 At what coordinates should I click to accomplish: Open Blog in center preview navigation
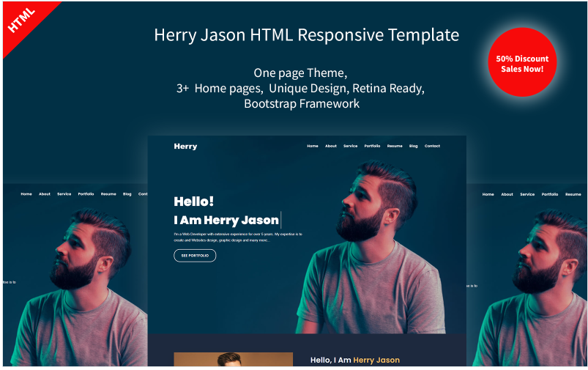[x=413, y=146]
